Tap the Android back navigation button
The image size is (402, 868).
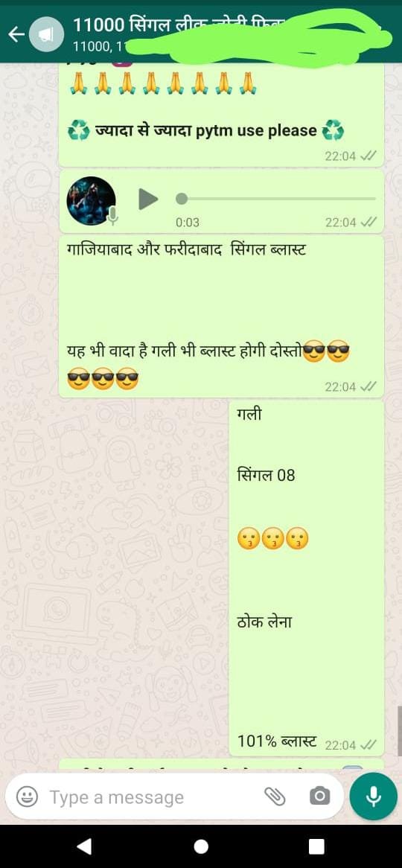point(83,846)
